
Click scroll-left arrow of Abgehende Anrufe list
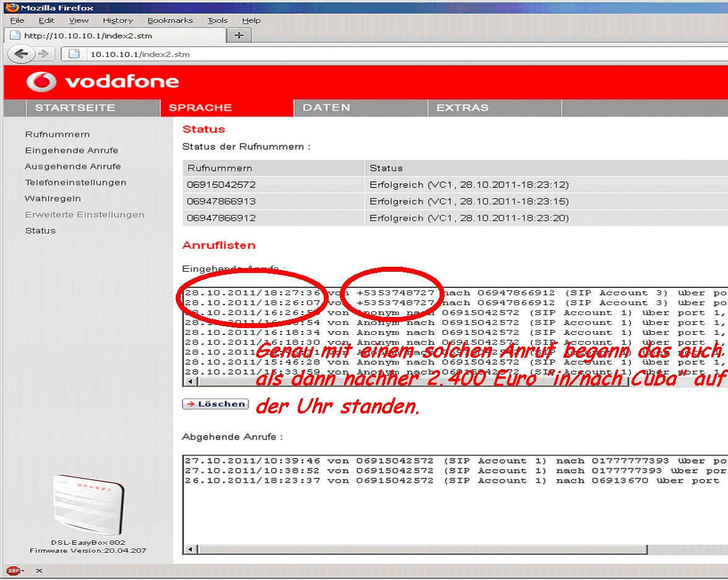coord(190,549)
